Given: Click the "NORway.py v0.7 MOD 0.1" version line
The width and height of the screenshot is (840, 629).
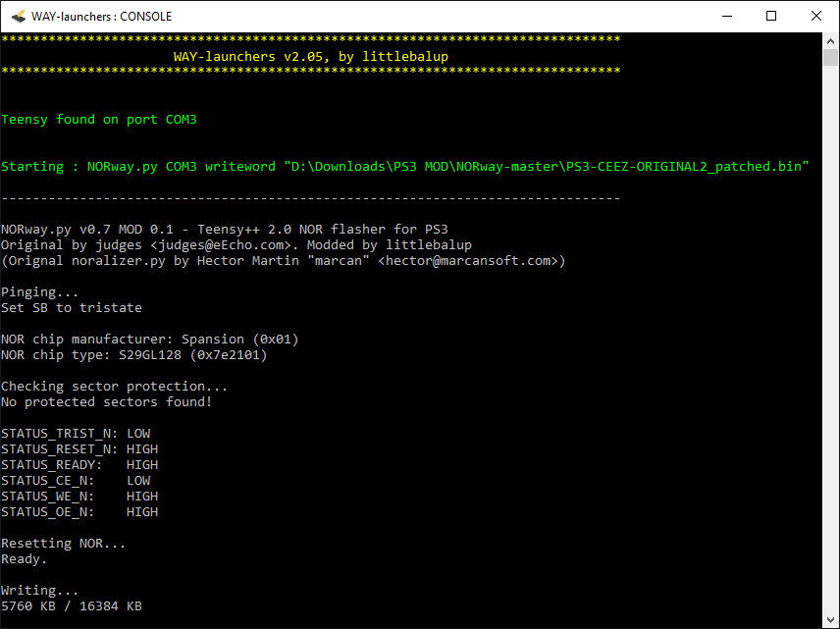Looking at the screenshot, I should [225, 230].
